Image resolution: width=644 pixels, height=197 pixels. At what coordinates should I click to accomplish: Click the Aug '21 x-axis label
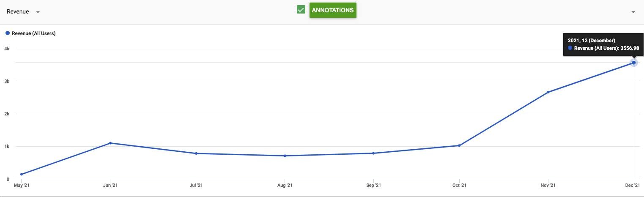[x=285, y=185]
